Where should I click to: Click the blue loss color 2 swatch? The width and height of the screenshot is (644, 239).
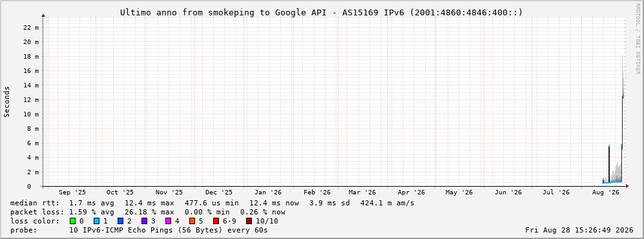[120, 221]
